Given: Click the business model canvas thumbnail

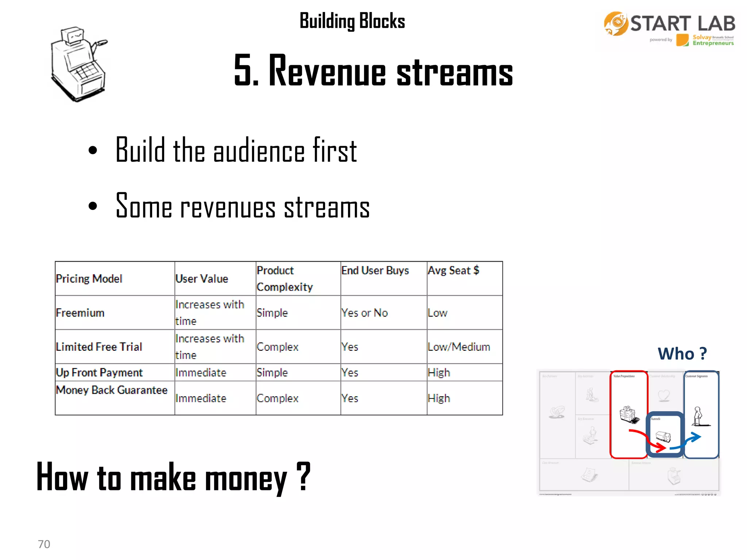Looking at the screenshot, I should pos(629,432).
